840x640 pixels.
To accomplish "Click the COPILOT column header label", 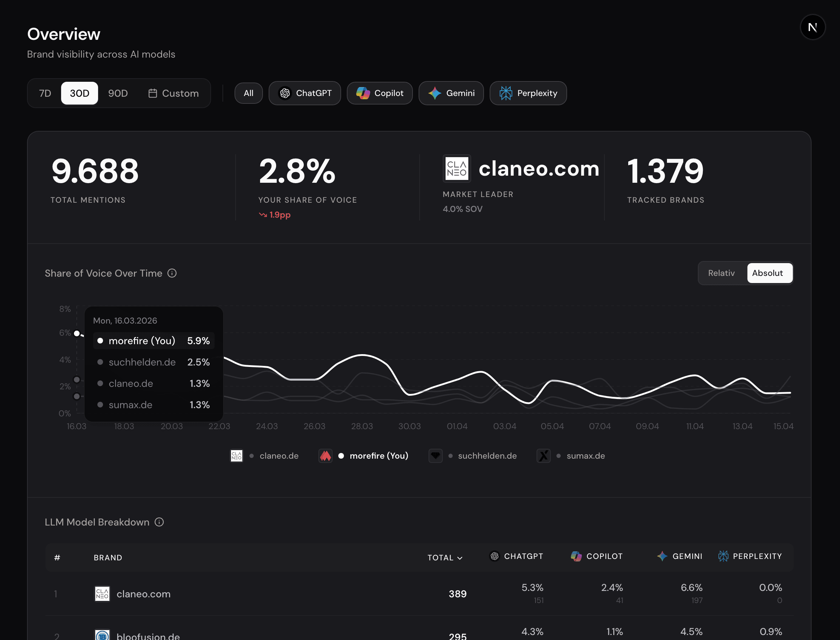I will [605, 556].
